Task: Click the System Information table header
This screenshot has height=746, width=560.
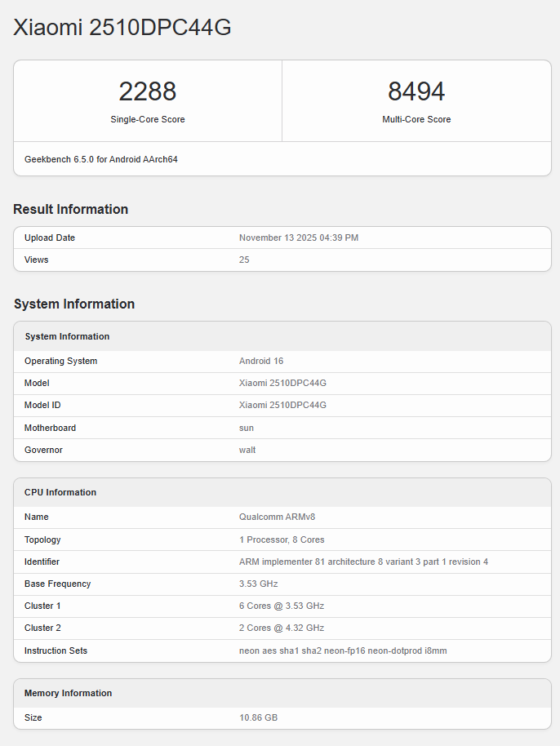Action: (67, 336)
